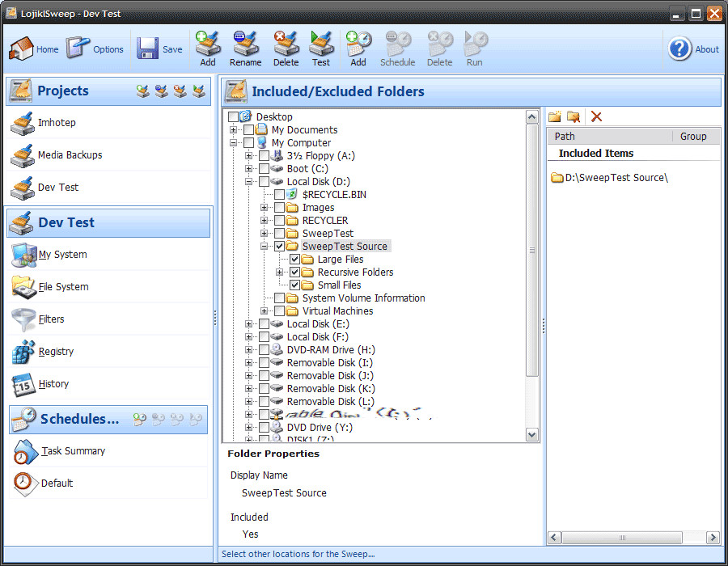Select the Media Backups project
Screen dimensions: 728x566
109,155
